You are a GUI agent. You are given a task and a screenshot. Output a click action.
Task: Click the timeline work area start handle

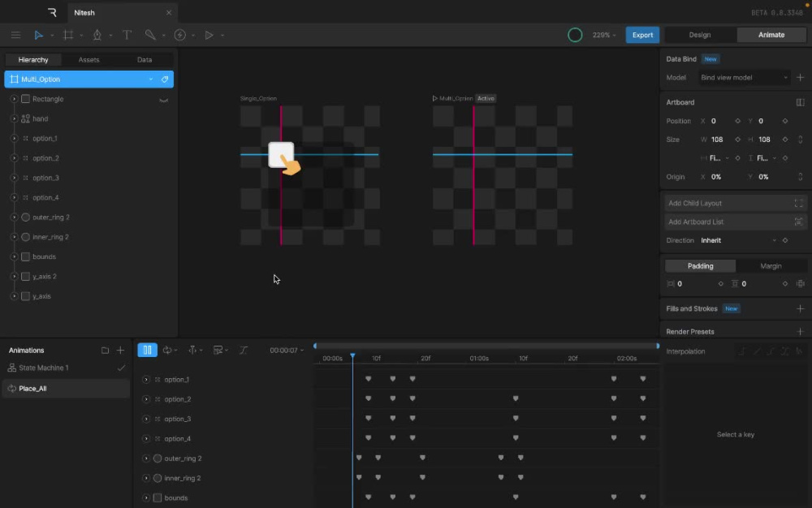pos(315,346)
